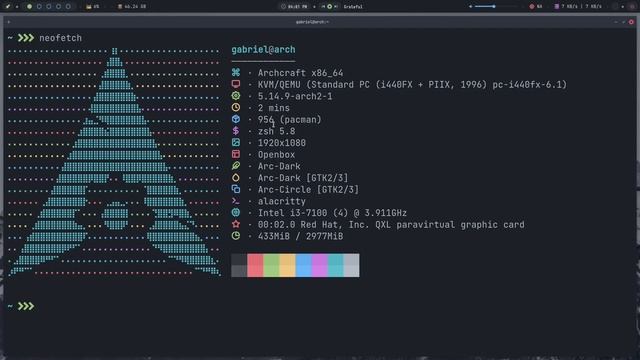
Task: Select the 'Intel i3-7100 (4) @ 3.911GHz' line
Action: click(332, 213)
